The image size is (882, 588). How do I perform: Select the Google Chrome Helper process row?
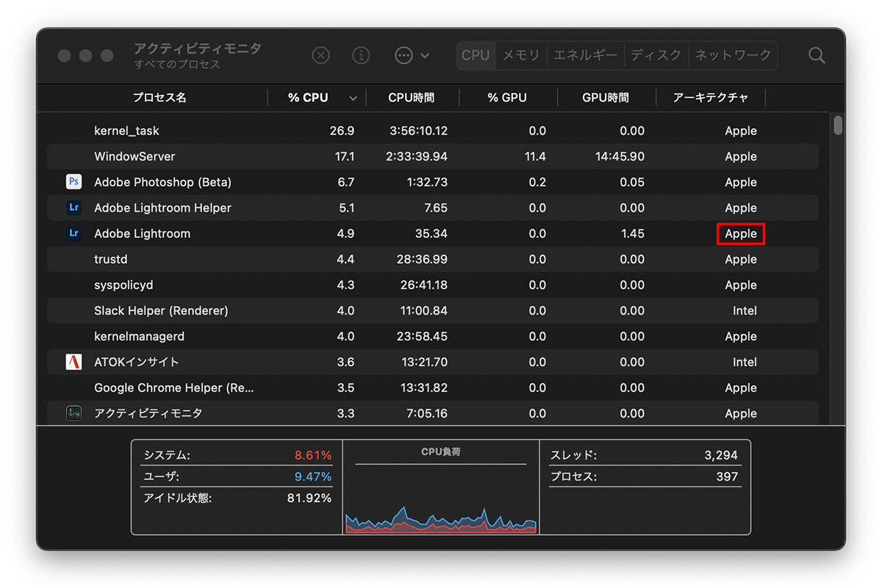(433, 388)
